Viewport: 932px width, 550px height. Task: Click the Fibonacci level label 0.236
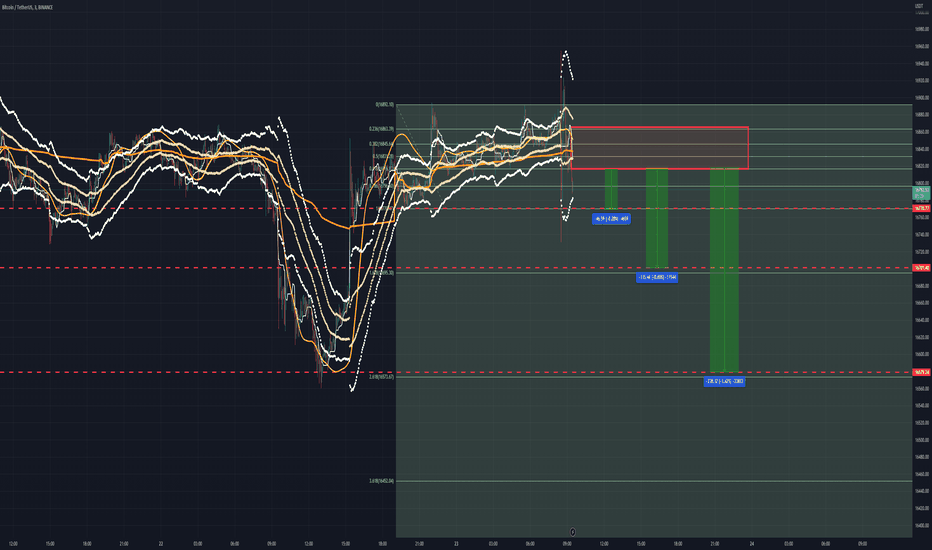tap(381, 128)
